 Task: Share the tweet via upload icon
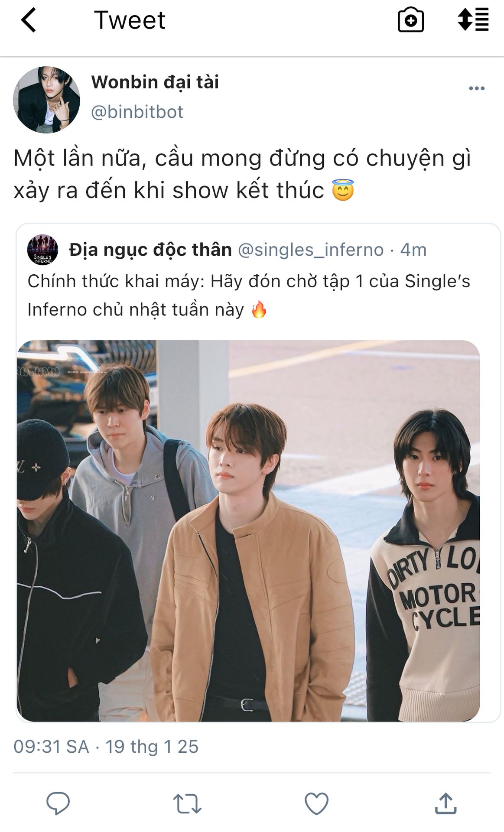pos(445,803)
